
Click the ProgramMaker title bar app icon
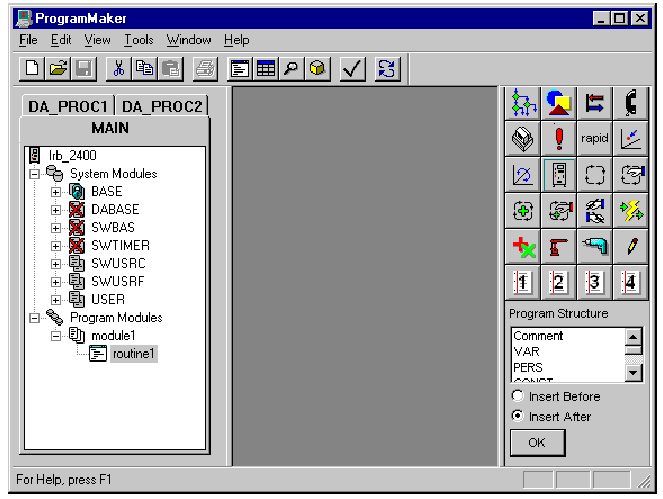click(x=24, y=18)
